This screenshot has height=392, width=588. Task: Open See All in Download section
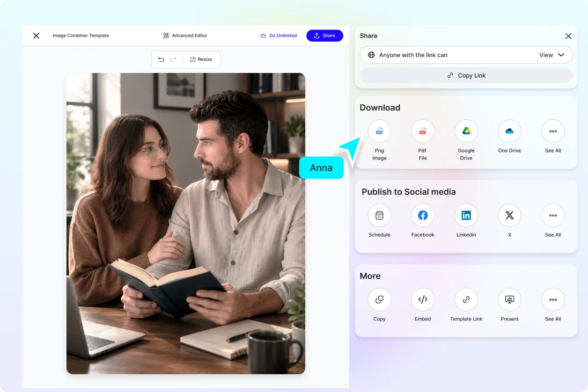553,131
